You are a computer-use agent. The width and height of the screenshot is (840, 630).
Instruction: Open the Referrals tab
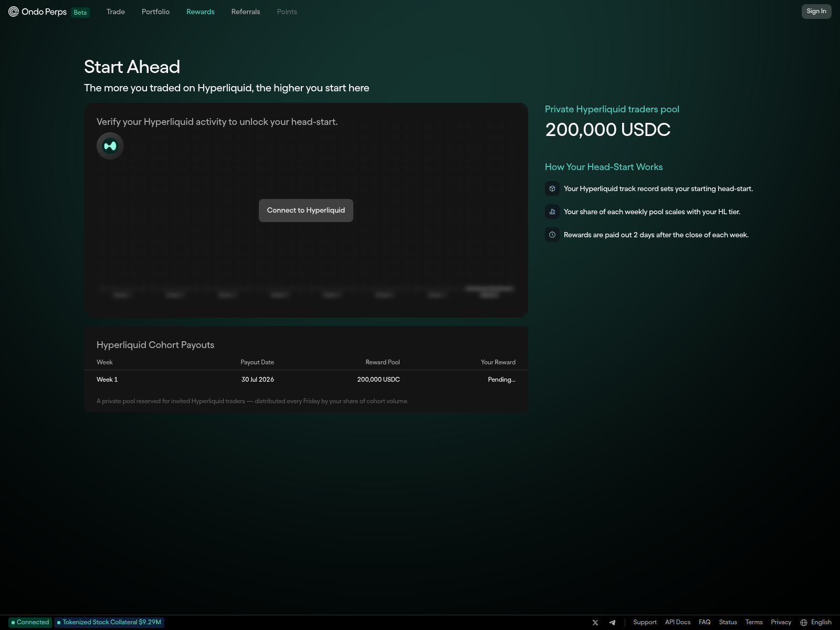(246, 12)
